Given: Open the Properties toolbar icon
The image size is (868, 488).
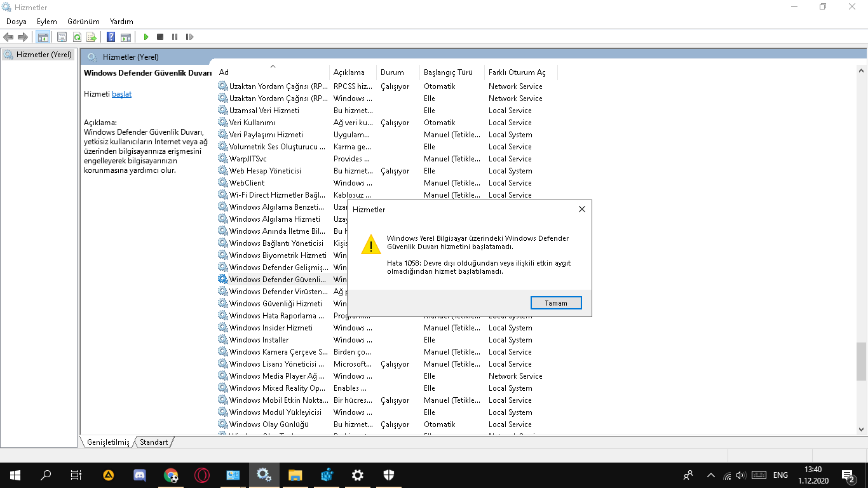Looking at the screenshot, I should (x=62, y=37).
